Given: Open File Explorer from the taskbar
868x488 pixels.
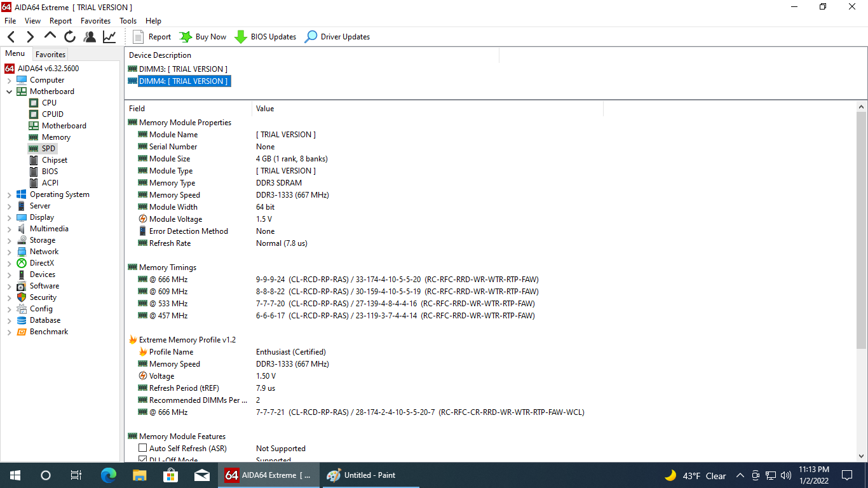Looking at the screenshot, I should tap(140, 475).
